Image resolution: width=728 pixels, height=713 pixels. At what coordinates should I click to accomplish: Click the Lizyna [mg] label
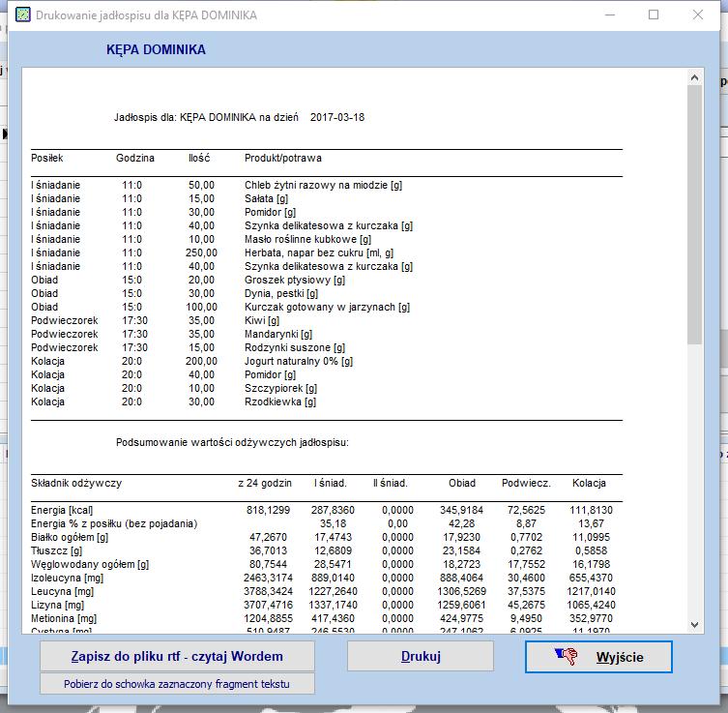(58, 605)
